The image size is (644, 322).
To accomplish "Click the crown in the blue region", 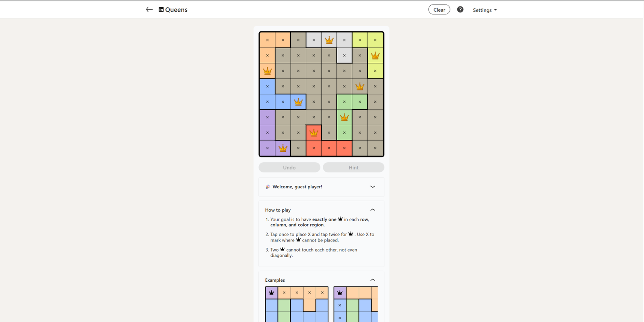I will (298, 102).
